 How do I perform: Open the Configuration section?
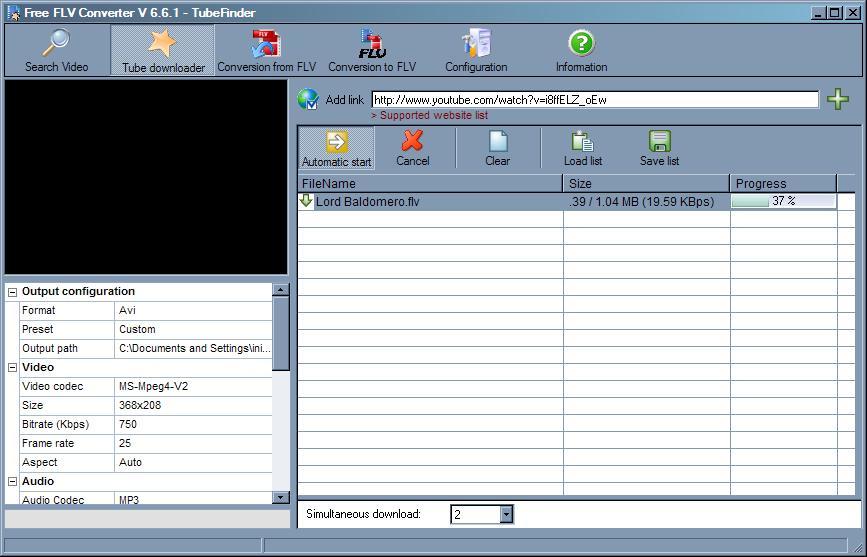(x=476, y=50)
